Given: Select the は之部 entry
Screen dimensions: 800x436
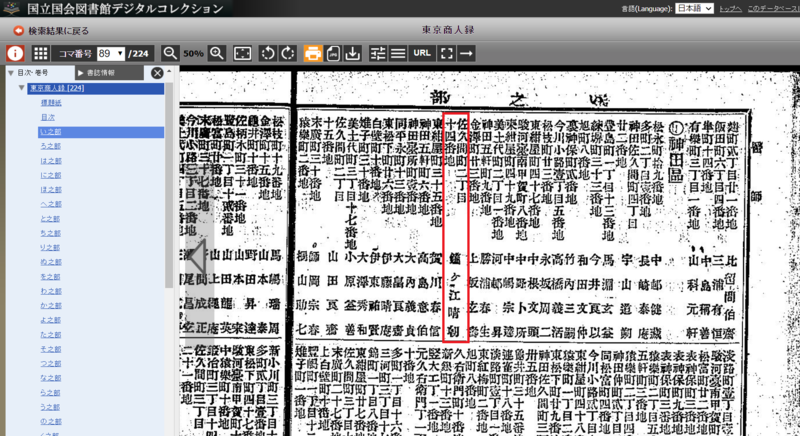Looking at the screenshot, I should 51,161.
